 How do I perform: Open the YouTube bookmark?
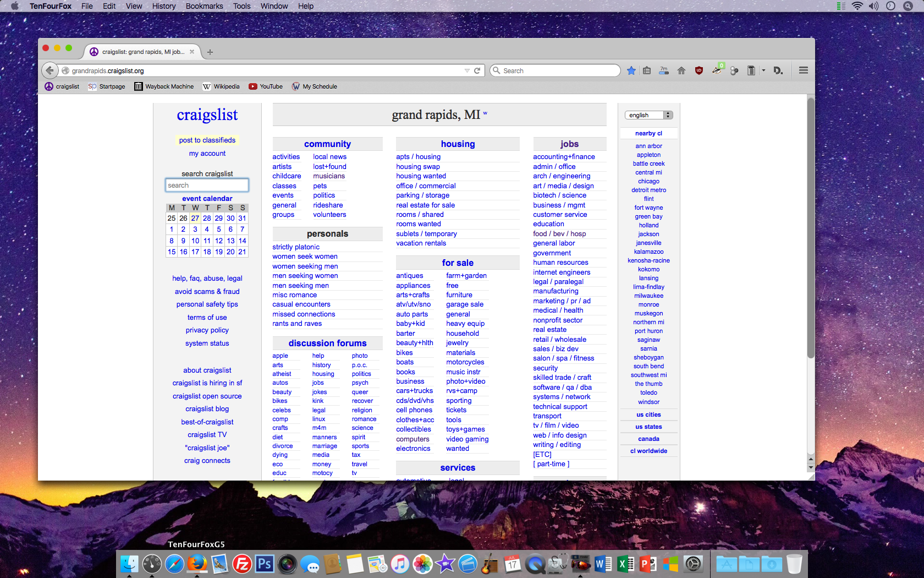coord(266,86)
